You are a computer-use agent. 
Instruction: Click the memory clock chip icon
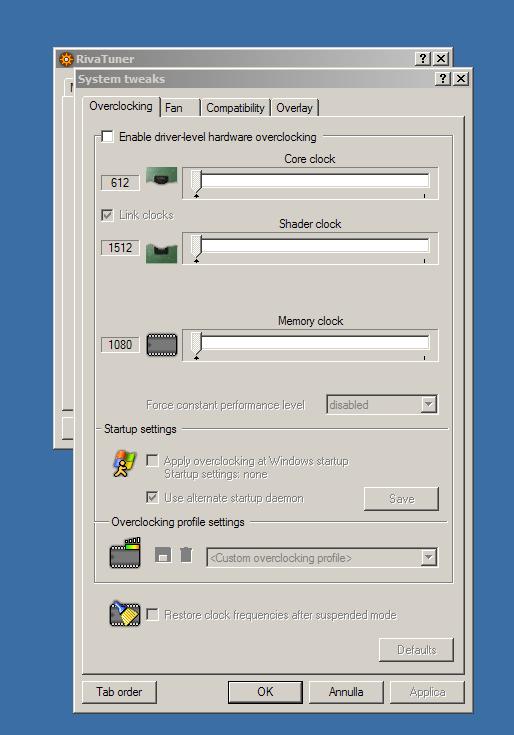pos(162,345)
